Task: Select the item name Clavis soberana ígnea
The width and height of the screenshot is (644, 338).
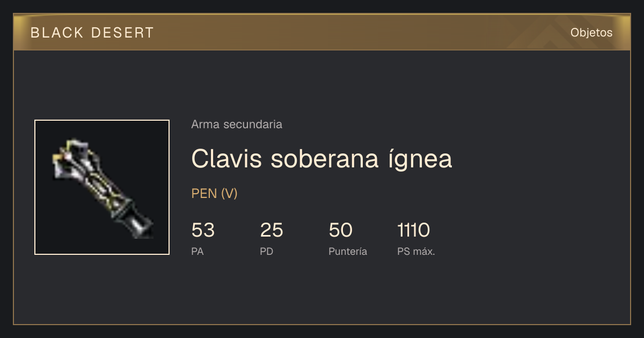Action: tap(321, 159)
